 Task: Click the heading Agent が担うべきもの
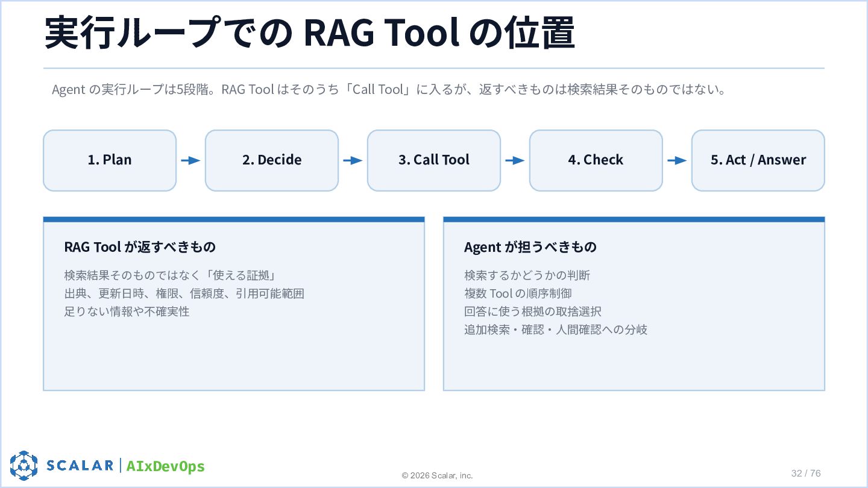pos(530,246)
